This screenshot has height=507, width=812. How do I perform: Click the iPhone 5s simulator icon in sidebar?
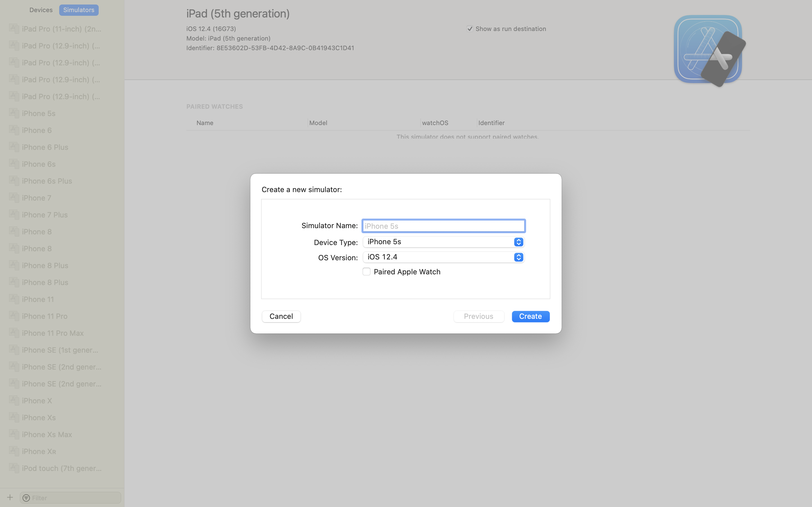click(x=14, y=113)
